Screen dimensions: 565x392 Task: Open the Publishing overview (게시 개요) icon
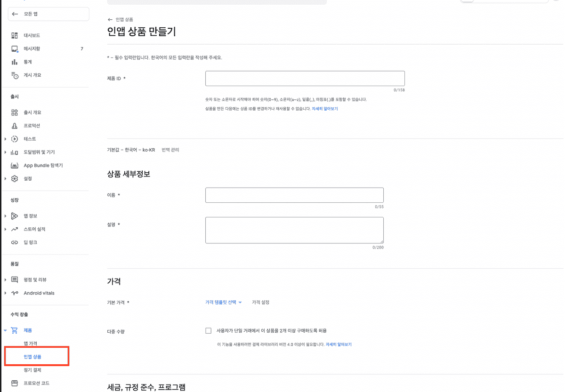pyautogui.click(x=15, y=75)
